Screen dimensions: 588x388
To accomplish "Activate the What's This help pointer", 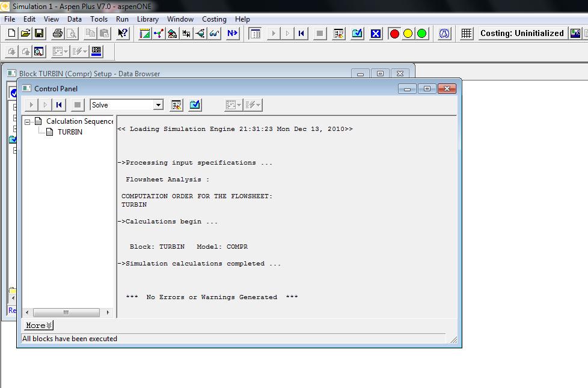I will [123, 33].
